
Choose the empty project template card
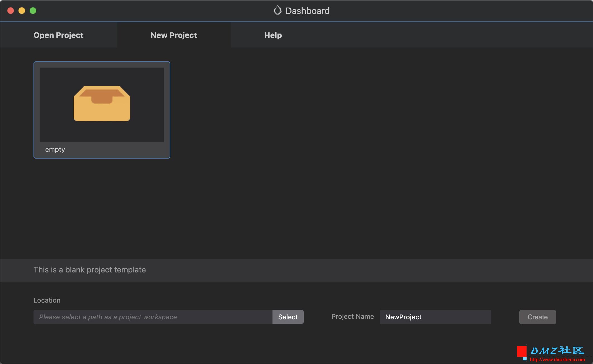[102, 110]
